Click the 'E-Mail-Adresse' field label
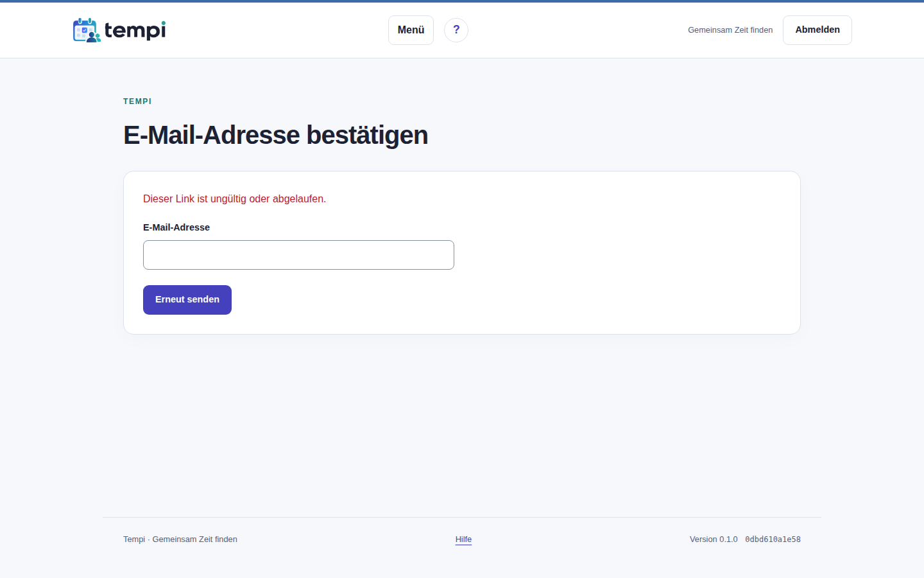This screenshot has width=924, height=578. click(x=176, y=227)
